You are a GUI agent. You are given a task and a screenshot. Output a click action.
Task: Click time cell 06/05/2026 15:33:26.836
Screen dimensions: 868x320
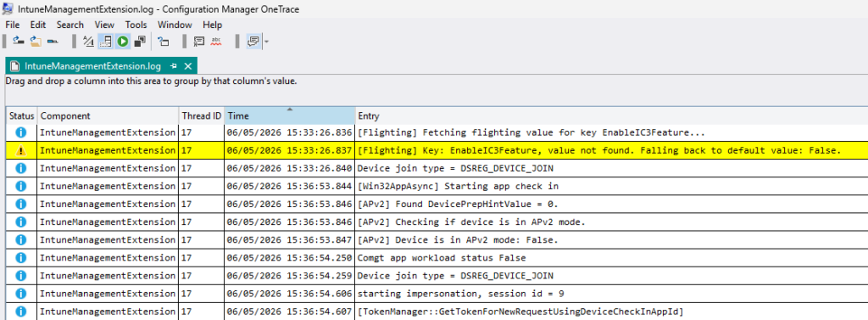(x=290, y=132)
